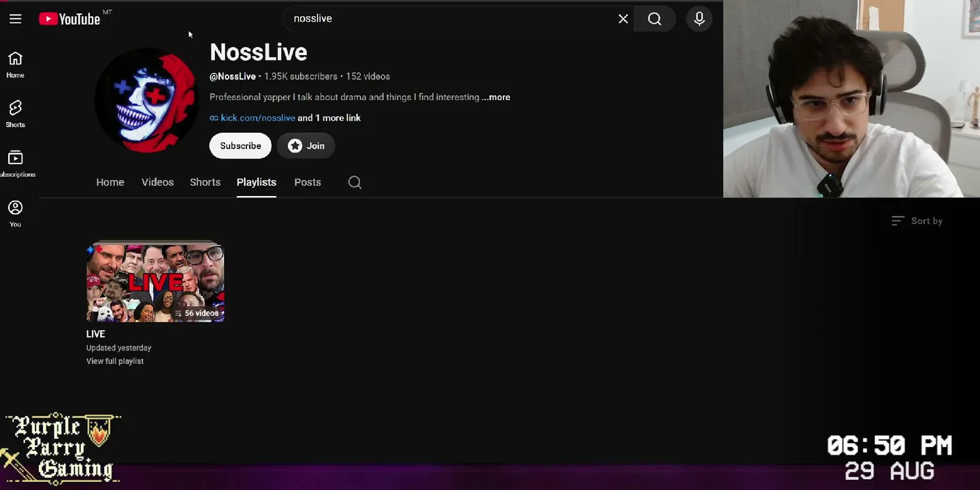Screen dimensions: 980x490
Task: Join the NossLive channel membership
Action: [x=306, y=146]
